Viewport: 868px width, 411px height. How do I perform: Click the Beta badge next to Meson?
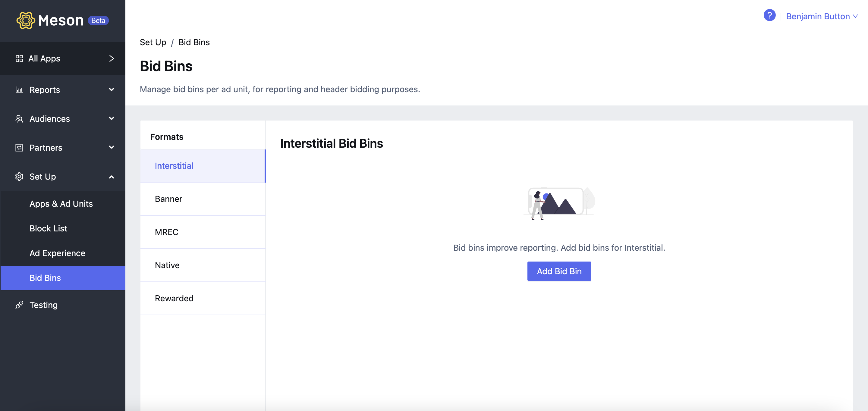pos(98,20)
